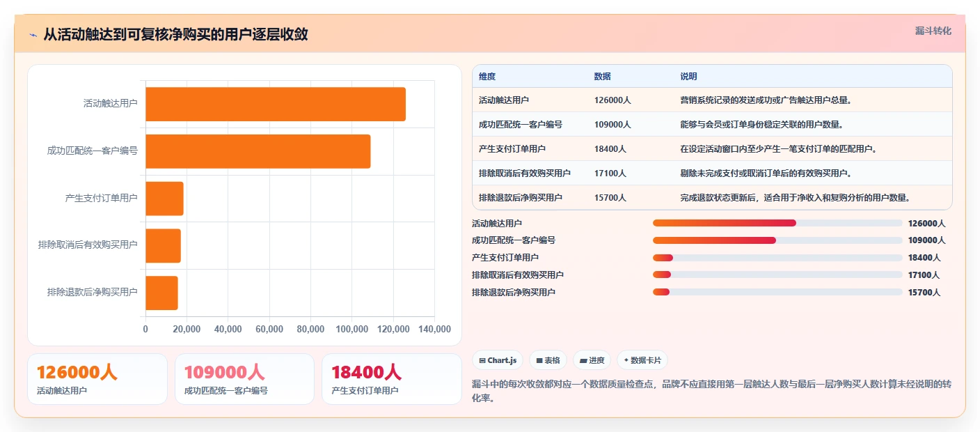The width and height of the screenshot is (980, 432).
Task: Click the 100,000 x-axis tick label
Action: (x=352, y=330)
